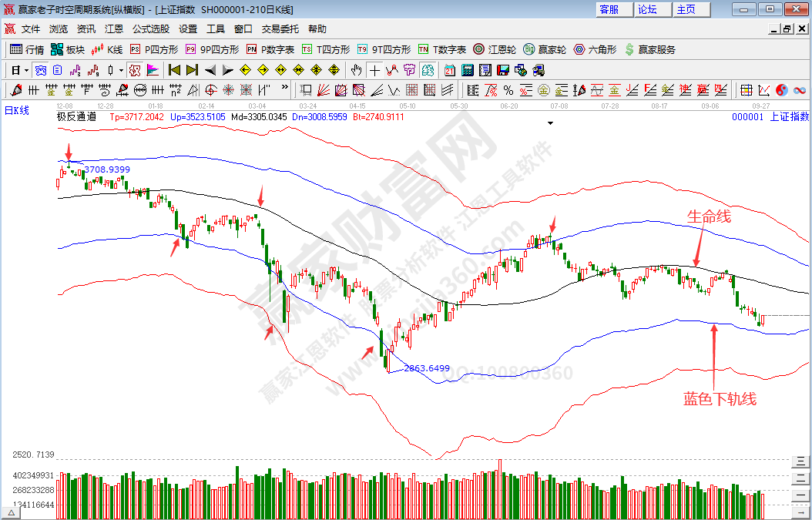Open the candlestick style dropdown arrow

click(x=122, y=70)
